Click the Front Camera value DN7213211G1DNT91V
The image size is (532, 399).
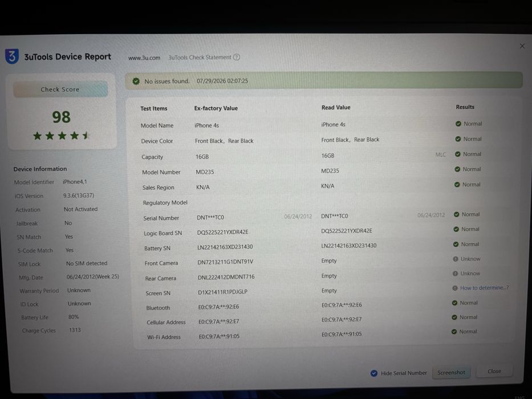coord(225,262)
